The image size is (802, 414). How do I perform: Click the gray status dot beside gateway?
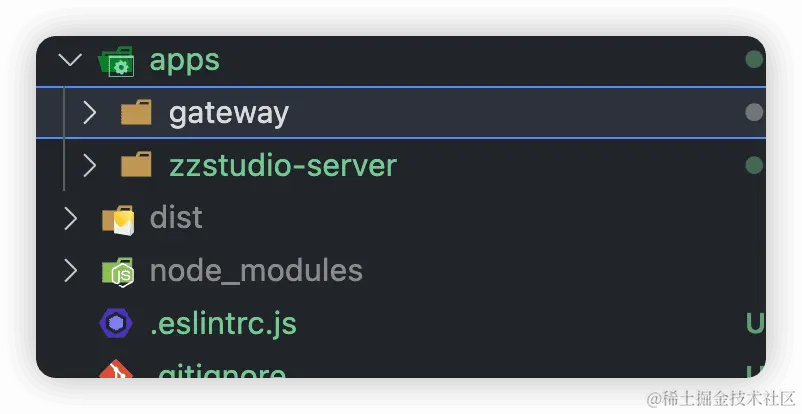click(x=754, y=112)
